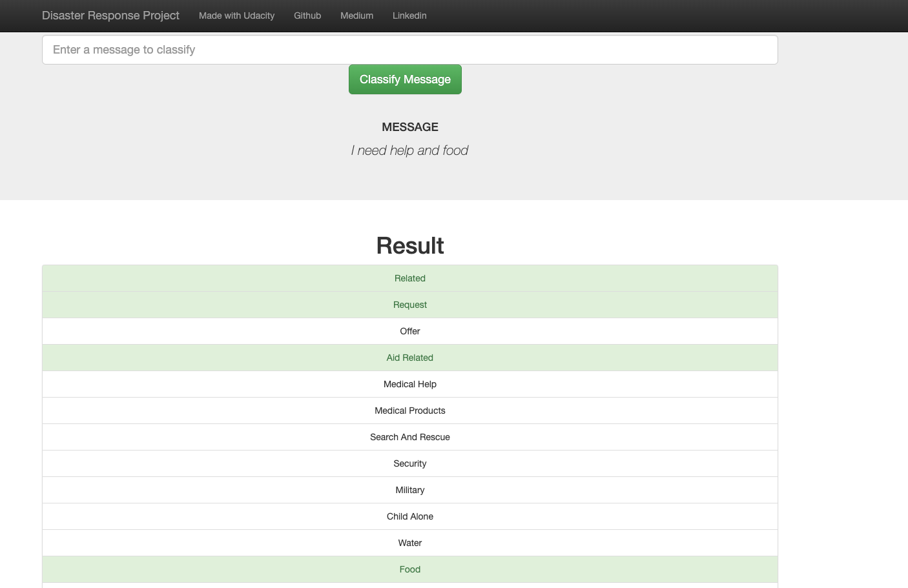The height and width of the screenshot is (588, 908).
Task: Click the Medical Products category row
Action: pyautogui.click(x=409, y=410)
